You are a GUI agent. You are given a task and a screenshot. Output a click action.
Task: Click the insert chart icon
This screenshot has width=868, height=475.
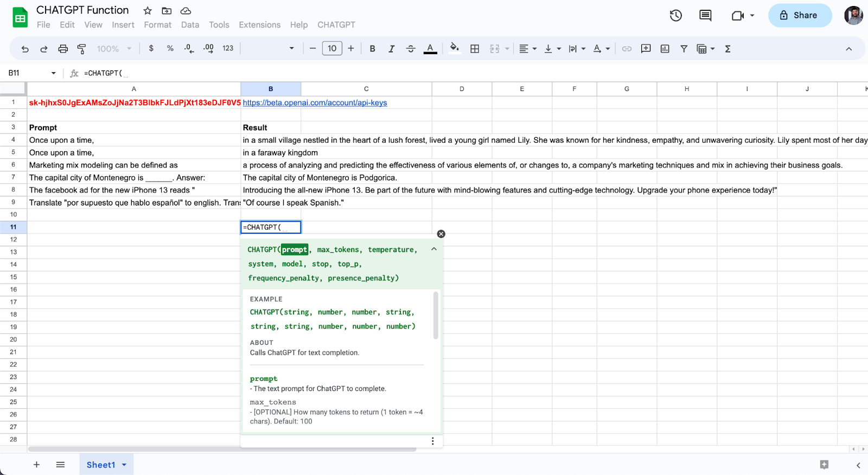pyautogui.click(x=665, y=49)
